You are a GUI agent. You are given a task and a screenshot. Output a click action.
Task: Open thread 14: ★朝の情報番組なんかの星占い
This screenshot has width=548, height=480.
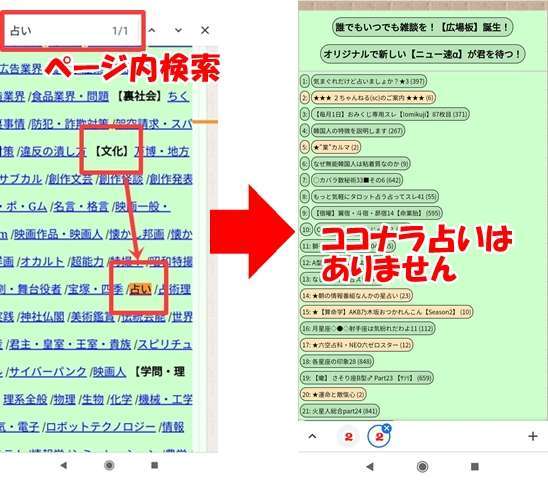click(356, 295)
